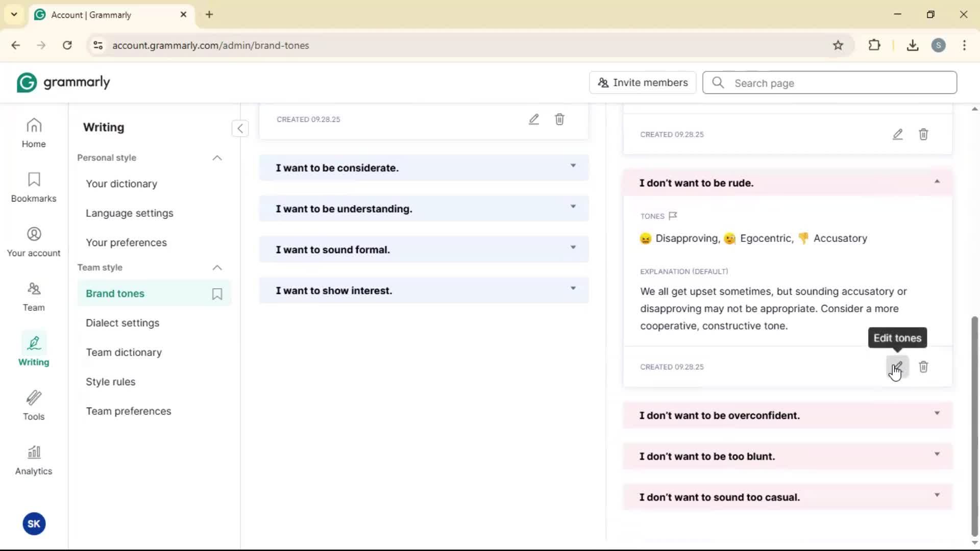The height and width of the screenshot is (551, 980).
Task: Collapse the Writing side panel arrow
Action: coord(240,128)
